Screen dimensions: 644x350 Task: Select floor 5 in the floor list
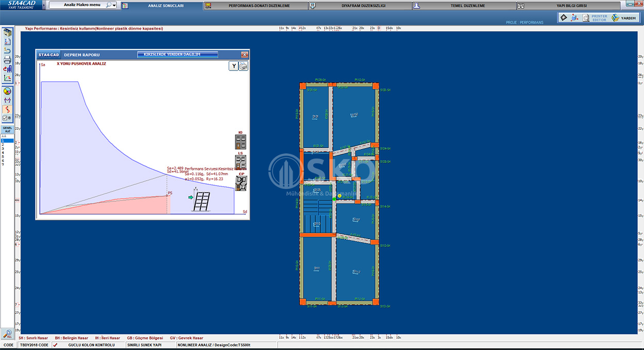[7, 156]
